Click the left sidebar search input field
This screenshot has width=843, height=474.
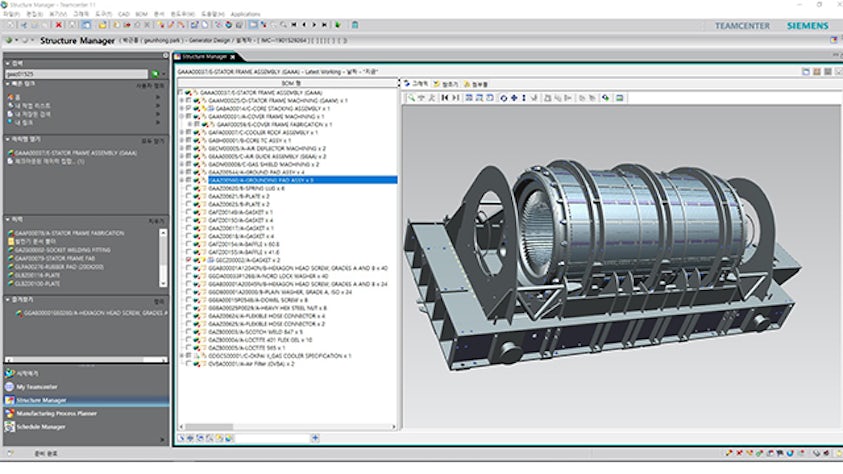coord(76,74)
